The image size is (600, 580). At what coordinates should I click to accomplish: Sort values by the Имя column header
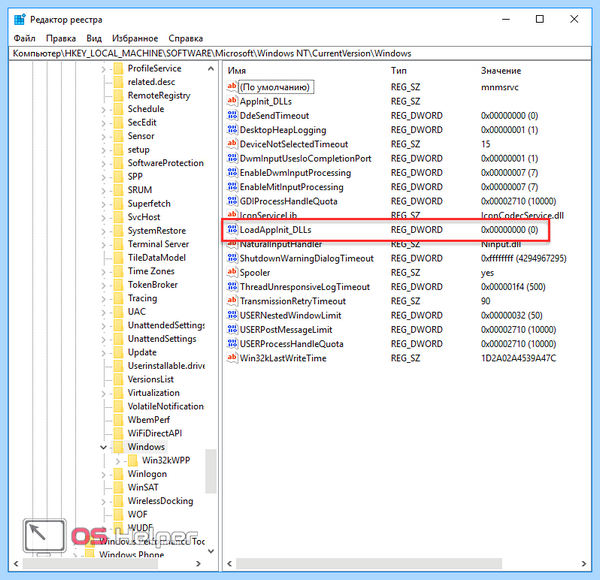pos(236,71)
